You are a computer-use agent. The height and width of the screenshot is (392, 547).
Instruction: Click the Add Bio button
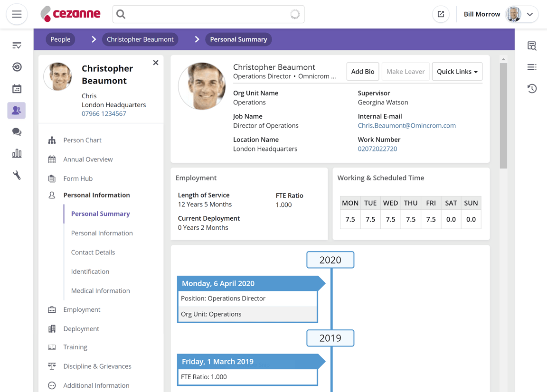coord(362,72)
